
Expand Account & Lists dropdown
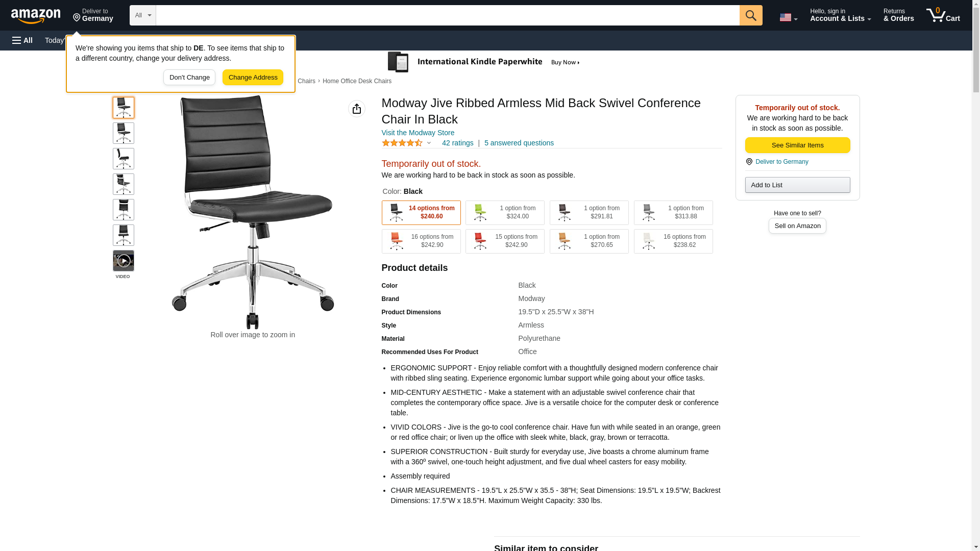tap(840, 15)
